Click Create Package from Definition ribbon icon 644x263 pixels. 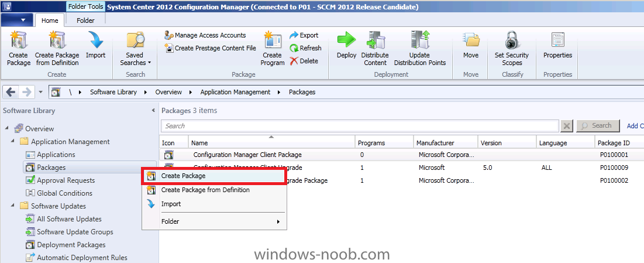[x=57, y=40]
